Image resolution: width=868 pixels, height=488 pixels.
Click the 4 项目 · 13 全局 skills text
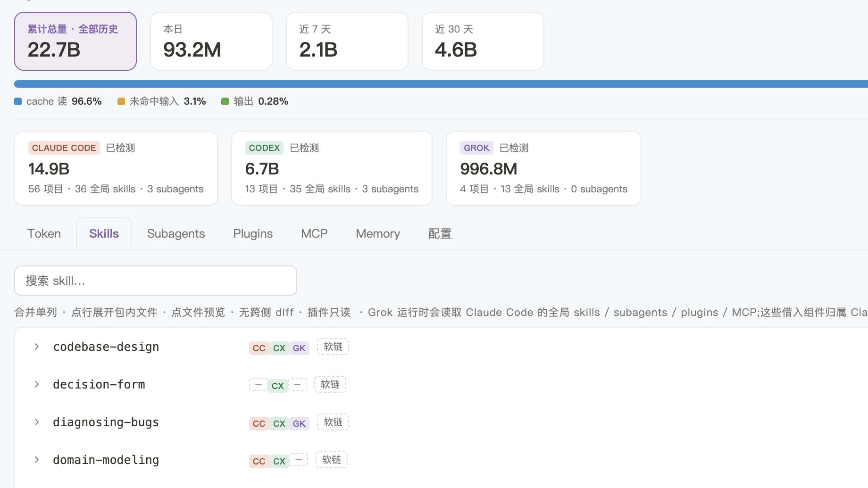click(x=510, y=189)
